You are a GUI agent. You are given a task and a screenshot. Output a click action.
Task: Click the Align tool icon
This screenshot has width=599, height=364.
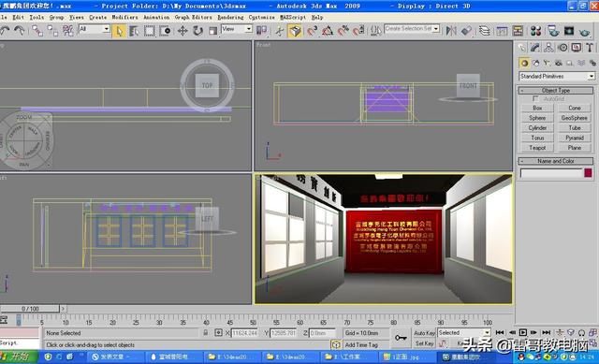tap(466, 31)
